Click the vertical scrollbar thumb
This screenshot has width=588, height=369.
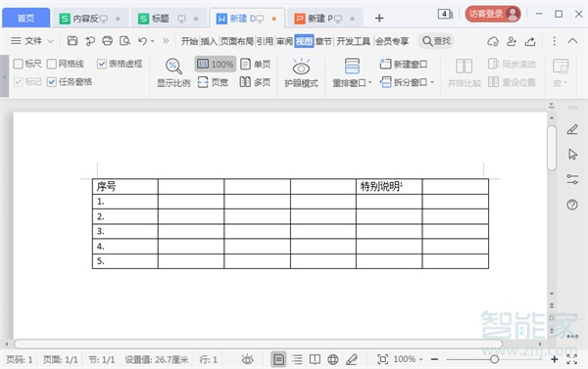tap(551, 148)
